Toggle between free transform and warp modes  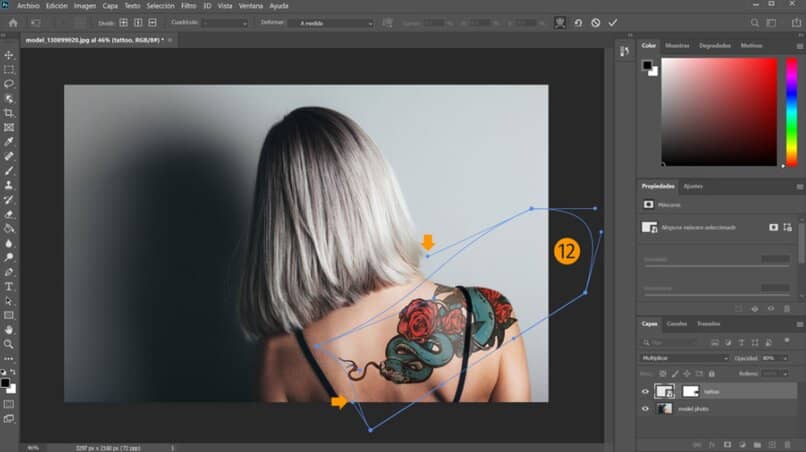point(560,23)
